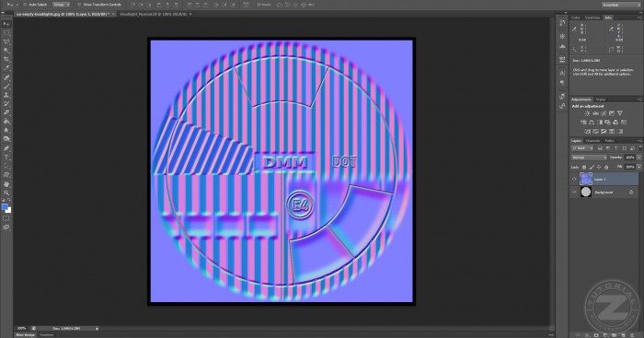Change screen mode via toolbar icon

(x=6, y=227)
